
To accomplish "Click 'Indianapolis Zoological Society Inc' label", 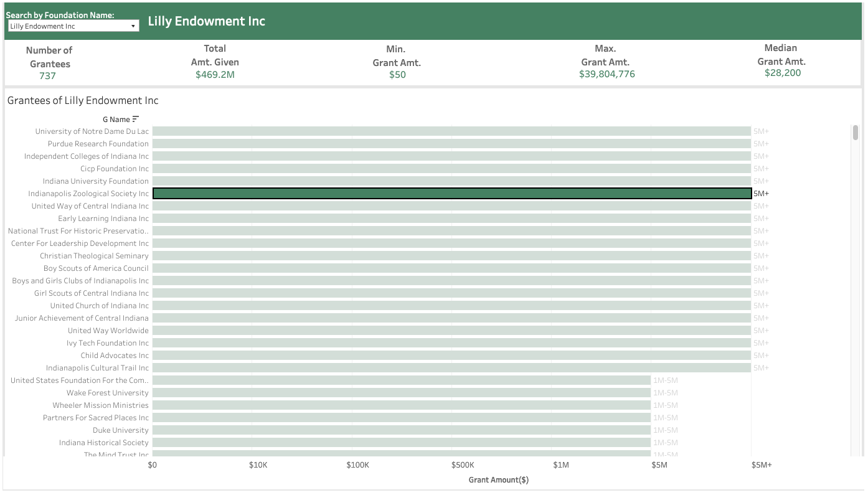I will point(88,194).
